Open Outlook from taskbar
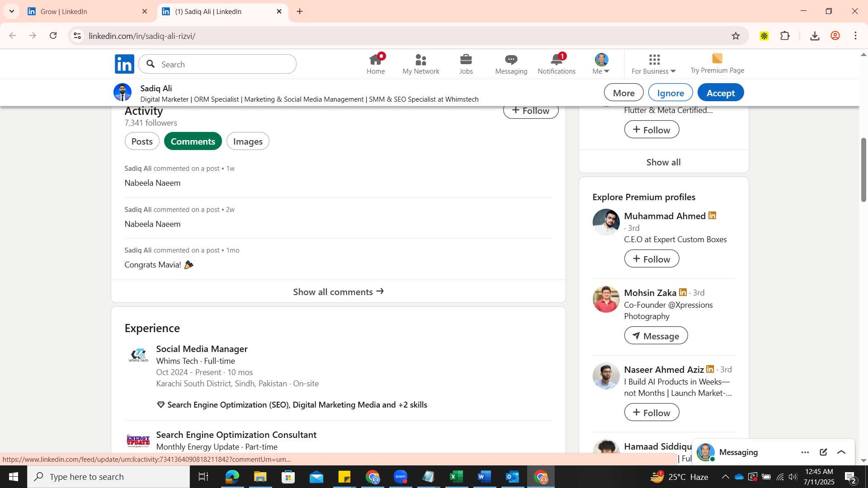868x488 pixels. (512, 477)
